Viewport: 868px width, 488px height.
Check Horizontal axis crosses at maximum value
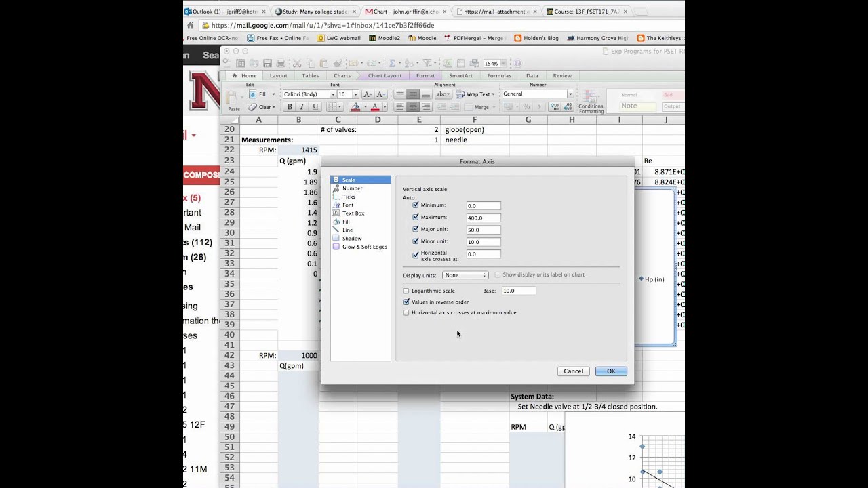tap(406, 312)
